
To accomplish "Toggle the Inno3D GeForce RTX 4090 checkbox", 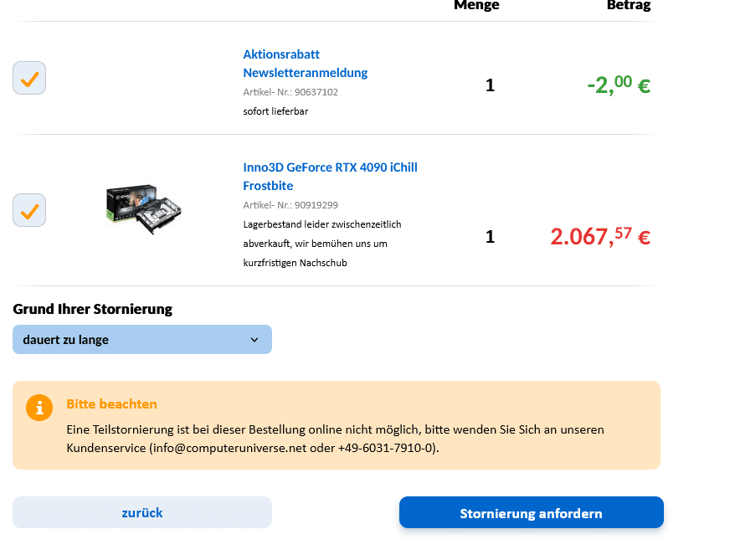I will [x=29, y=210].
